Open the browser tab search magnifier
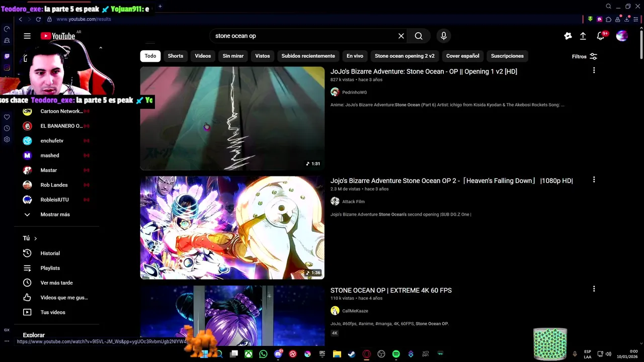Image resolution: width=644 pixels, height=362 pixels. point(608,7)
